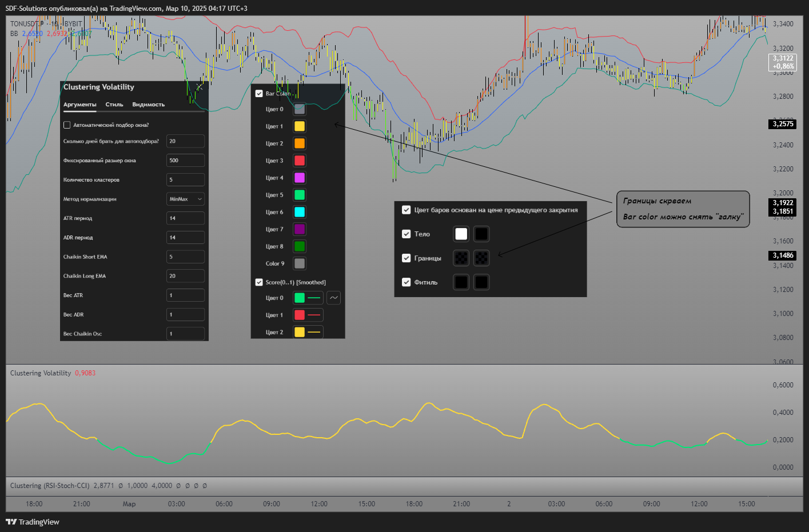Click the Количество кластеров field

coord(185,179)
